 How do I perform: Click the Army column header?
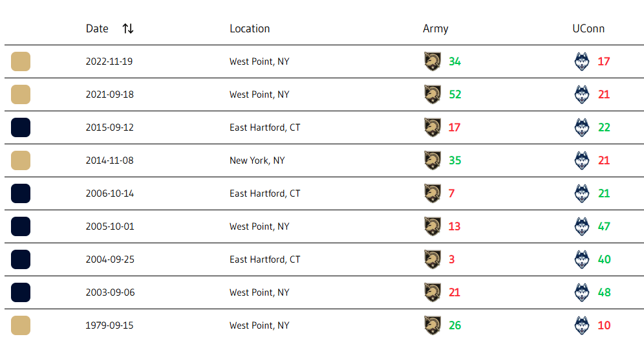(435, 28)
